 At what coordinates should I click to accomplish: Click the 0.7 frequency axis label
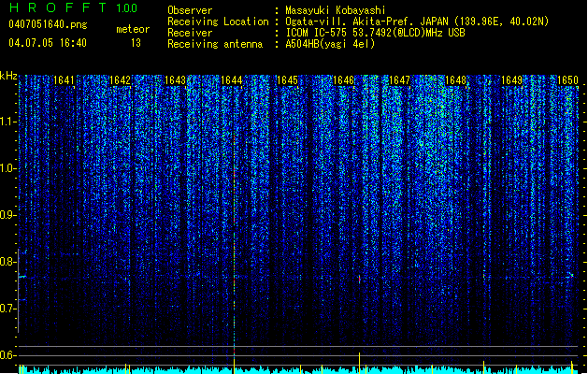8,309
